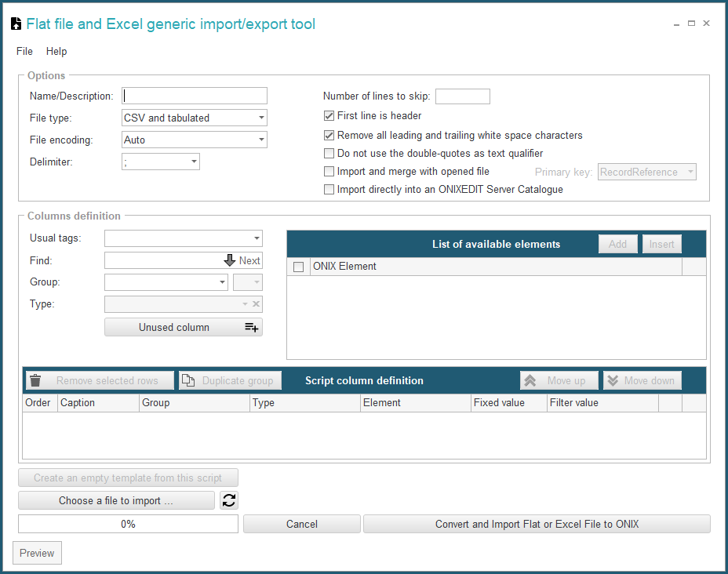Open the small dropdown next to Group
Viewport: 728px width, 574px height.
(248, 282)
